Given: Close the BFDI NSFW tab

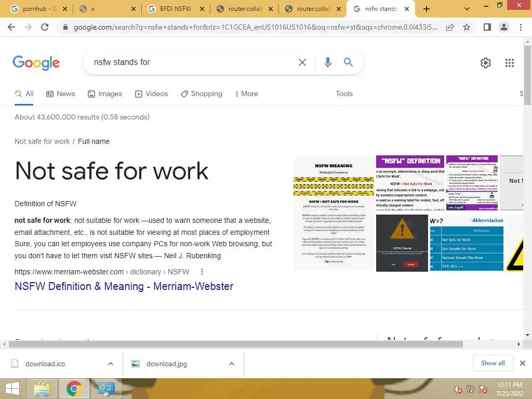Looking at the screenshot, I should (x=202, y=9).
